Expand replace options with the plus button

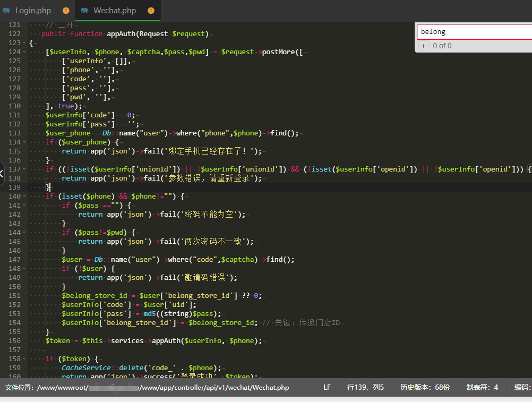[423, 46]
